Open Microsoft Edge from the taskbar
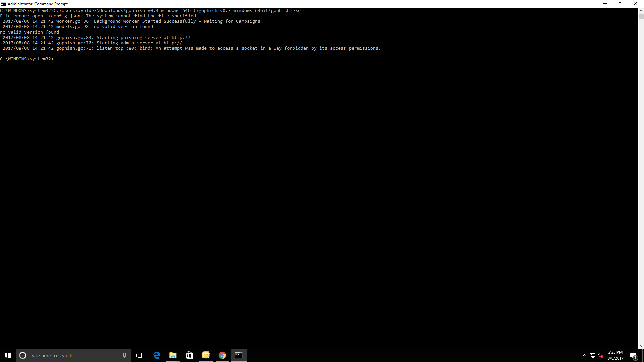The height and width of the screenshot is (362, 644). [157, 355]
